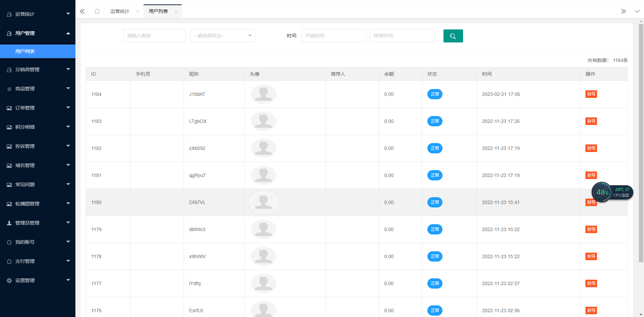The height and width of the screenshot is (317, 644).
Task: Click the 积分明细 sidebar icon
Action: [x=9, y=127]
